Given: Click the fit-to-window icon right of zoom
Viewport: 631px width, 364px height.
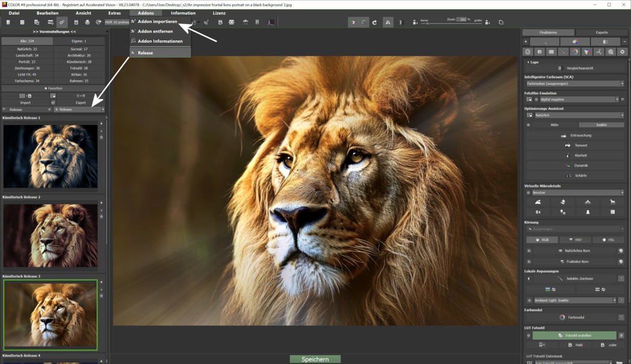Looking at the screenshot, I should tap(501, 22).
